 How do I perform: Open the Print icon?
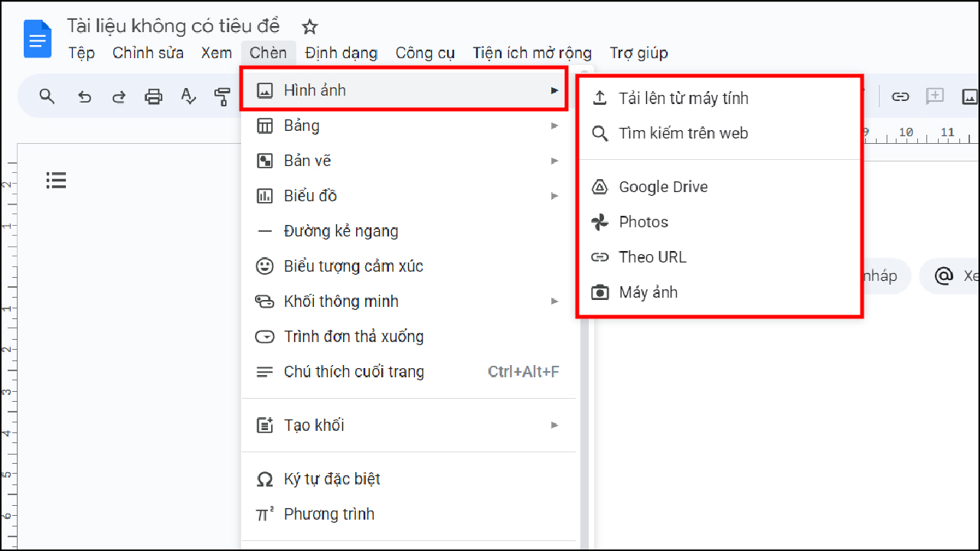(154, 96)
